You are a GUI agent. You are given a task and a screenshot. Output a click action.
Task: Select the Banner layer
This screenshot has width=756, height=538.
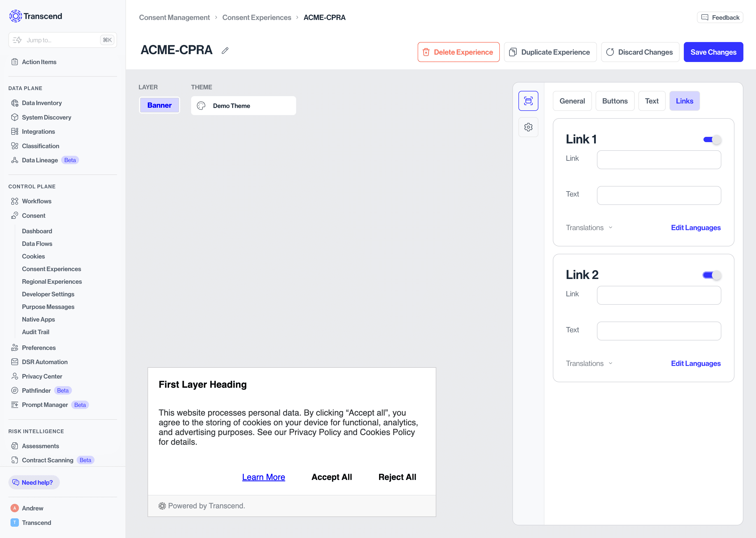point(160,105)
